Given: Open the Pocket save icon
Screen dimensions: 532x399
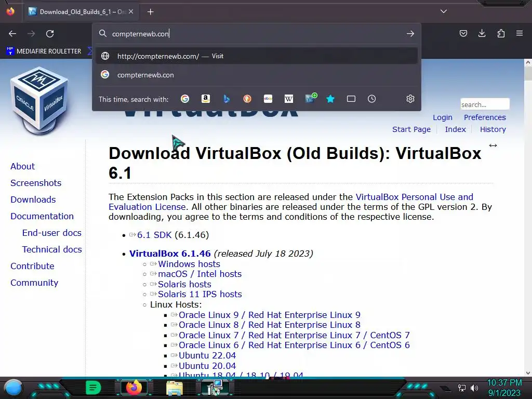Looking at the screenshot, I should tap(463, 33).
